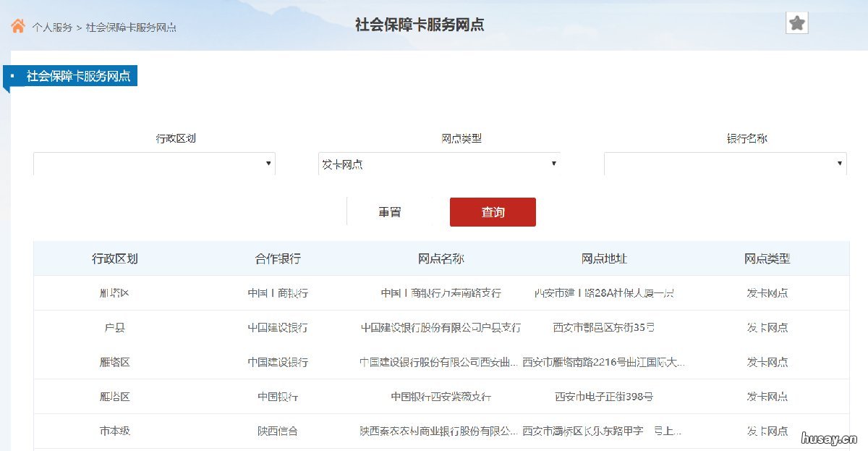The image size is (868, 451).
Task: Select the 中国工商银行力奉南路支行 table row
Action: (x=434, y=292)
